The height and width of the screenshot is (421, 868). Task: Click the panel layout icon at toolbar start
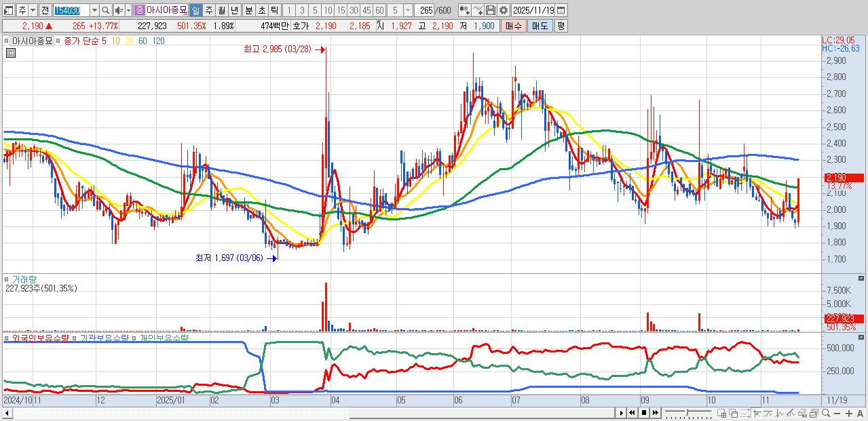[x=8, y=11]
